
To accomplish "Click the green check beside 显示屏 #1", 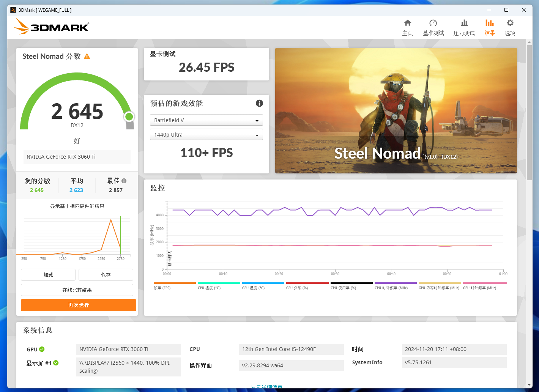I will (56, 363).
